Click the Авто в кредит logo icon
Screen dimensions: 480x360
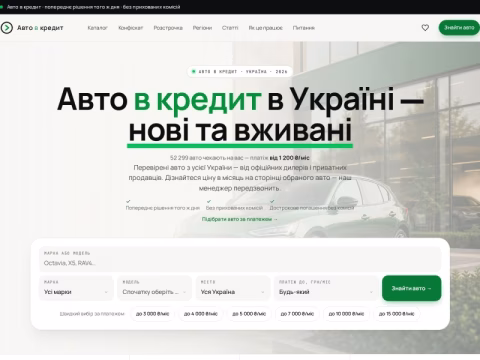(7, 28)
